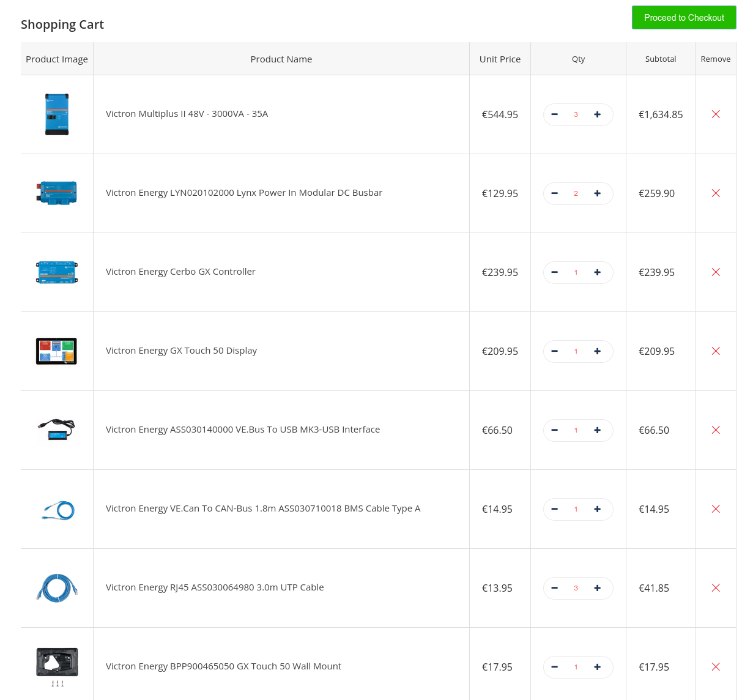The height and width of the screenshot is (700, 742).
Task: Open BPP900465050 GX Touch 50 Wall Mount link
Action: coord(223,666)
